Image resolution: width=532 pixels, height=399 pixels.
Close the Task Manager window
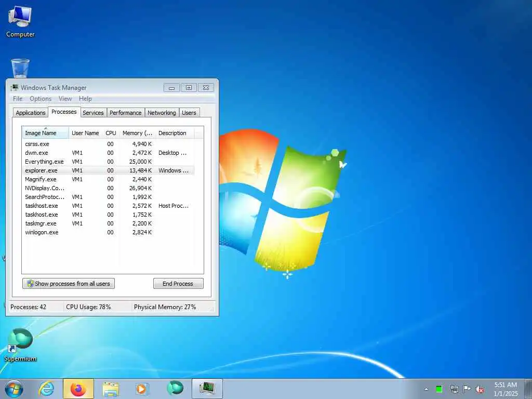[206, 87]
